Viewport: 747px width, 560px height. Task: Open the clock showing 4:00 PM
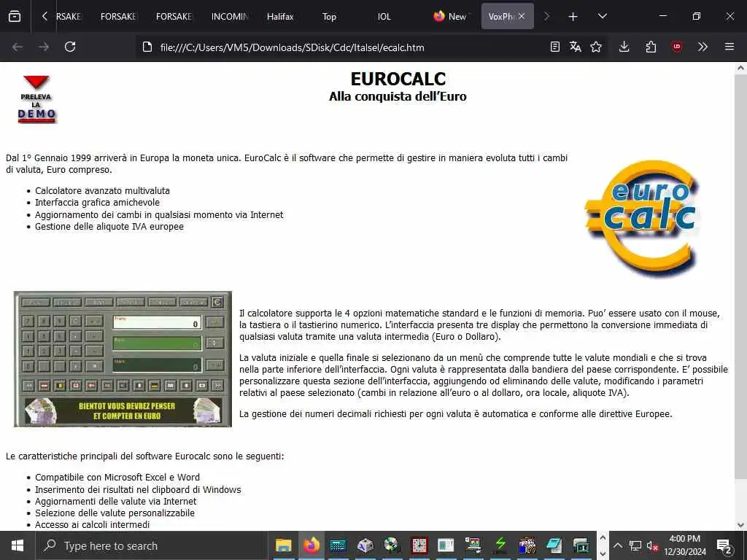click(684, 545)
